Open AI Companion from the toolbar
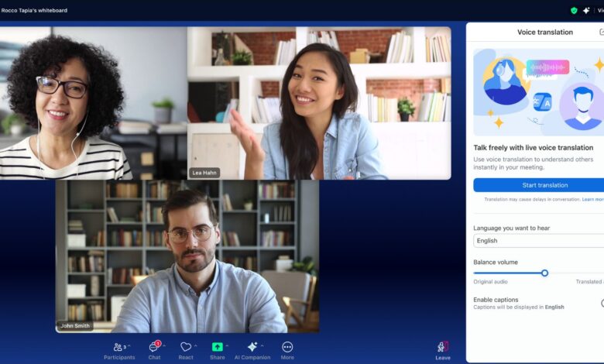This screenshot has width=604, height=364. click(x=252, y=347)
